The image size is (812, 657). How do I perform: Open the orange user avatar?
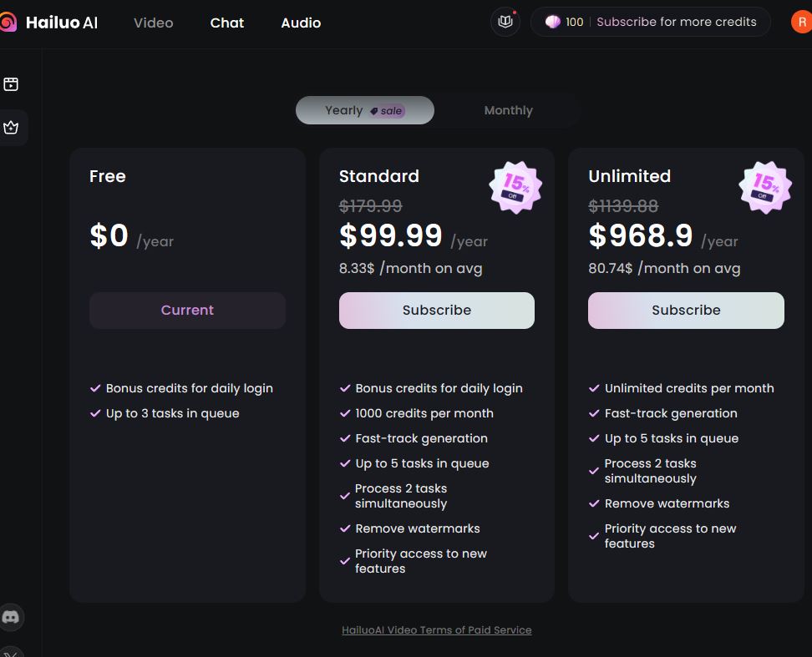tap(802, 23)
